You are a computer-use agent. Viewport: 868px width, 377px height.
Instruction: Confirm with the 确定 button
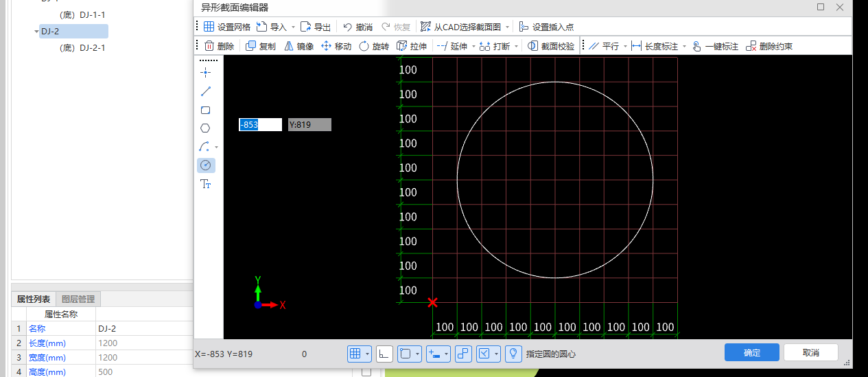752,352
